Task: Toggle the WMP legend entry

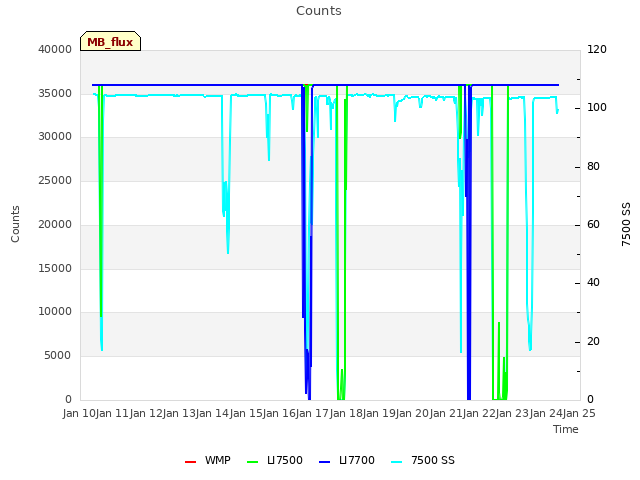Action: (x=208, y=460)
